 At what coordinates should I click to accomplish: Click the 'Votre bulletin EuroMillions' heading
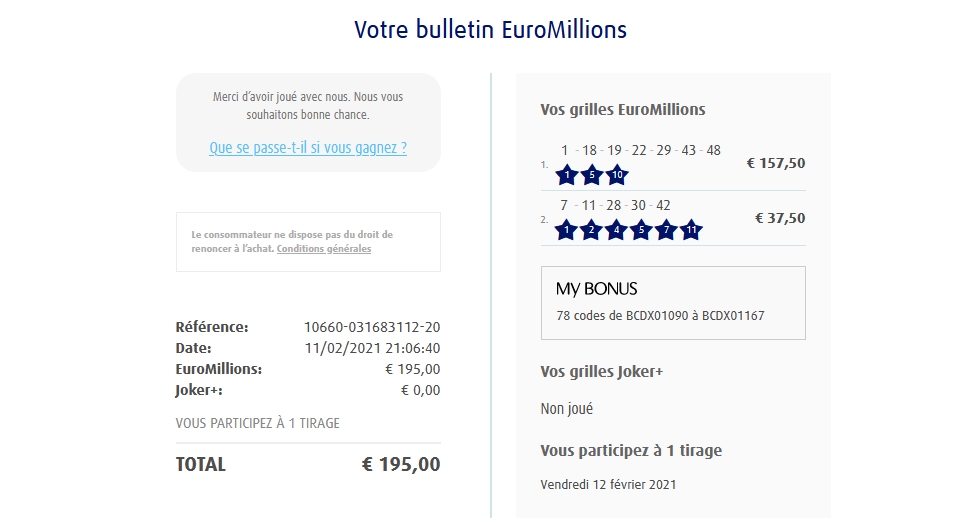[x=490, y=29]
